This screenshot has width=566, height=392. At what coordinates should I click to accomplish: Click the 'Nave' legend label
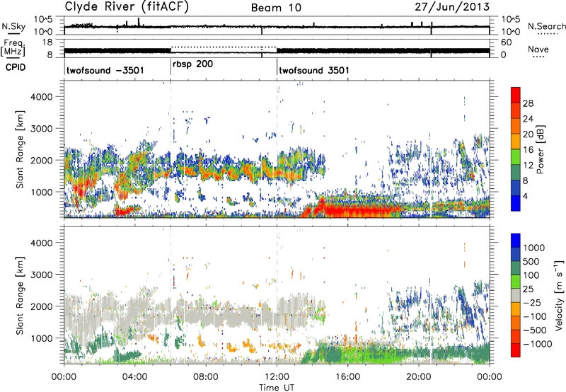[538, 49]
